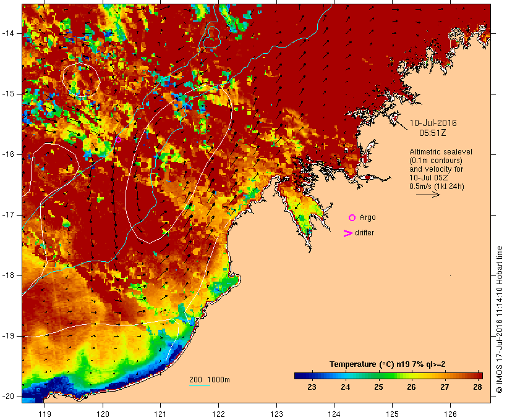Click the latitude axis label '-20'
Screen dimensions: 507x420
(x=8, y=397)
